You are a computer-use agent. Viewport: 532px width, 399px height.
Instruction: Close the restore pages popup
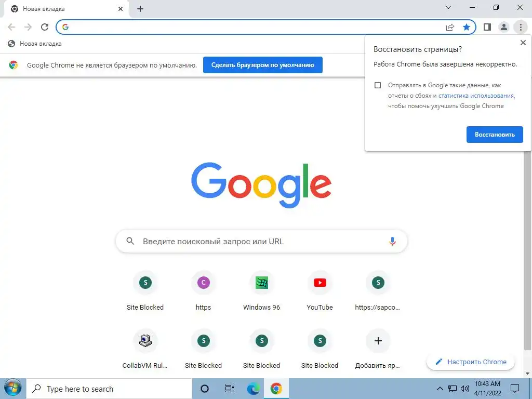coord(523,43)
